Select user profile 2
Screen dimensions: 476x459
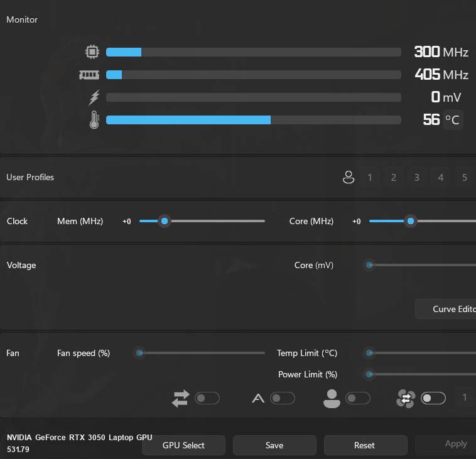(x=394, y=177)
